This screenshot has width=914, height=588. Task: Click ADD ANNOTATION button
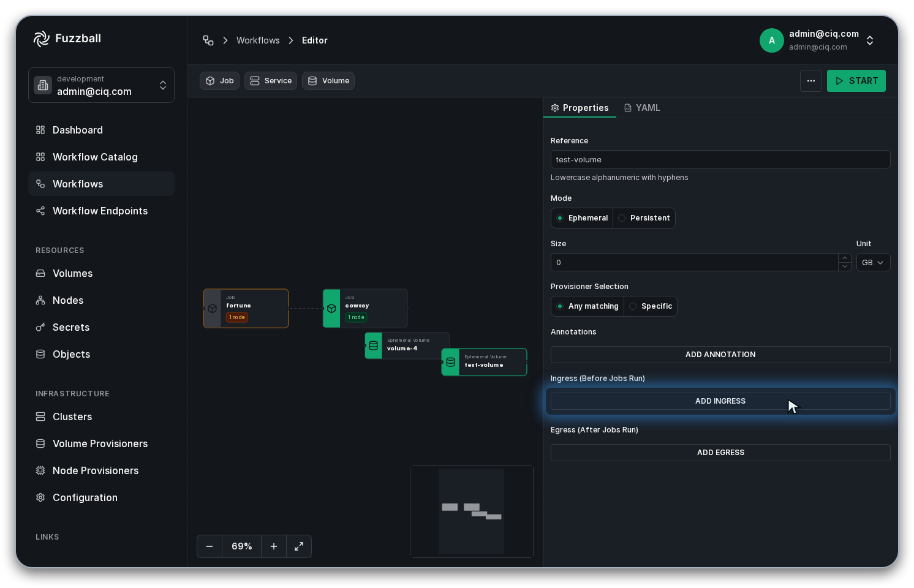point(720,355)
